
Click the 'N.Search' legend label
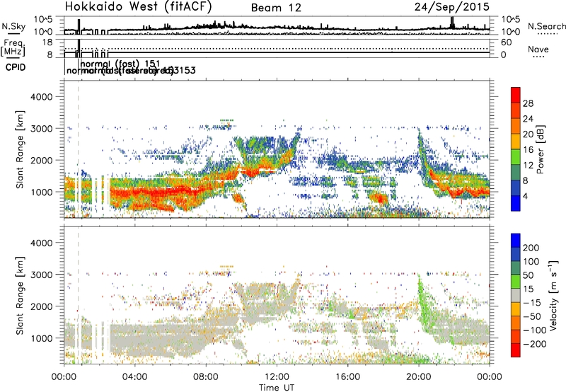coord(547,26)
